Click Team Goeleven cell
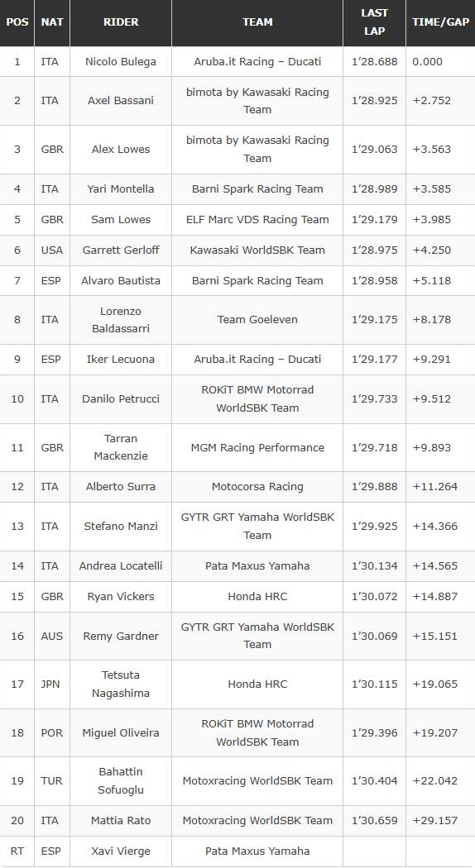This screenshot has width=475, height=868. [257, 319]
